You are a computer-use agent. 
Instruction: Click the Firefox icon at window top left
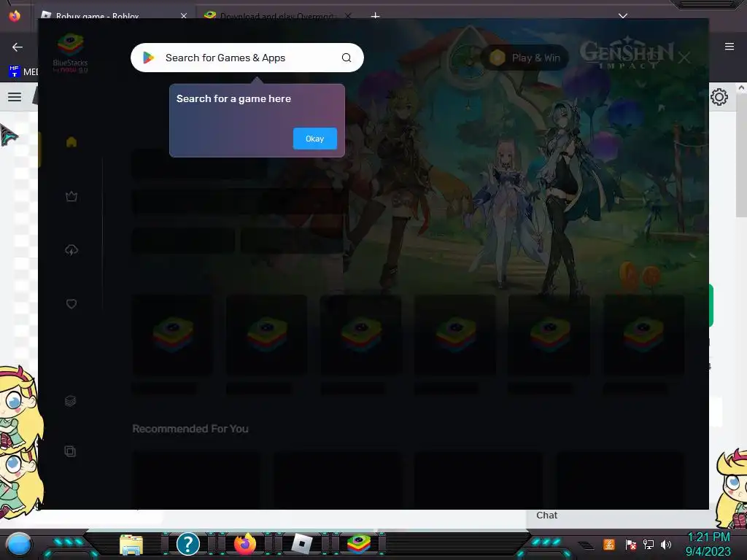pos(15,16)
